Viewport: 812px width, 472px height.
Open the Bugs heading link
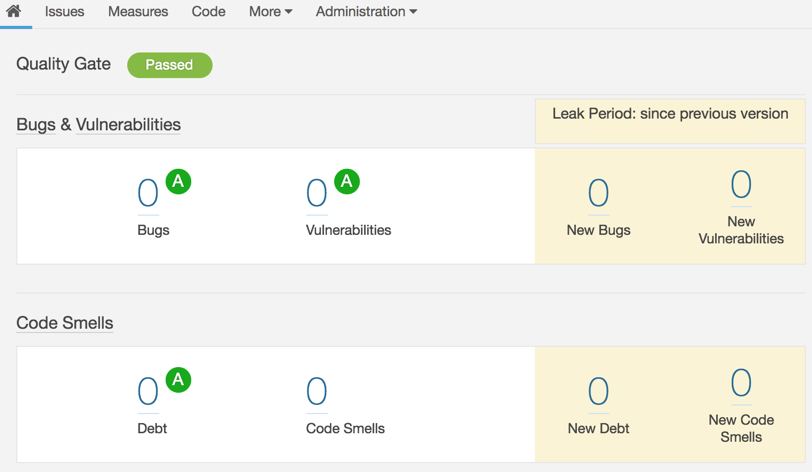(36, 124)
